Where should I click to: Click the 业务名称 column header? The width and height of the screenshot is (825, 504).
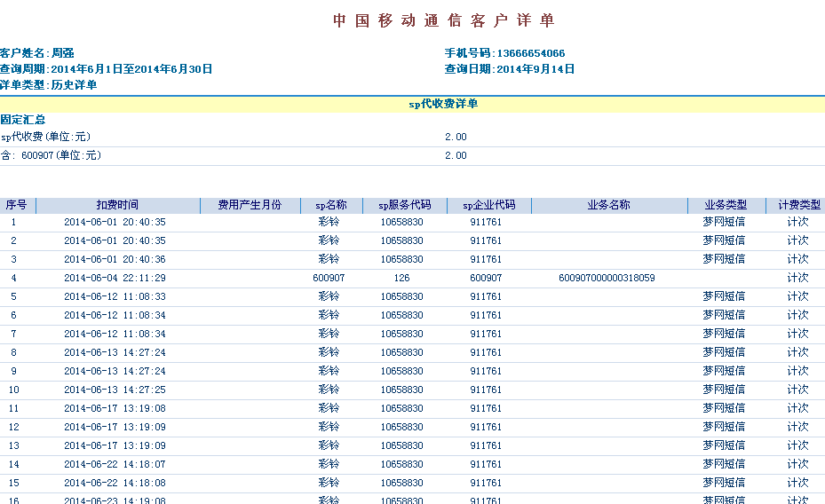608,205
